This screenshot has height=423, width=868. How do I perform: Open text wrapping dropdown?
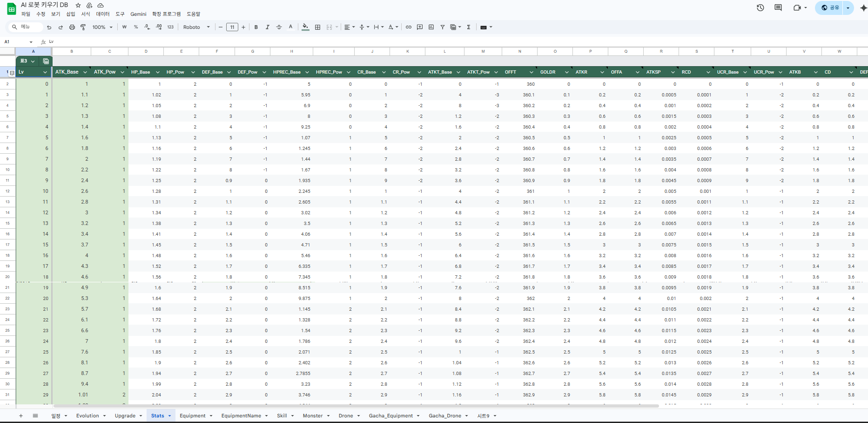click(378, 27)
